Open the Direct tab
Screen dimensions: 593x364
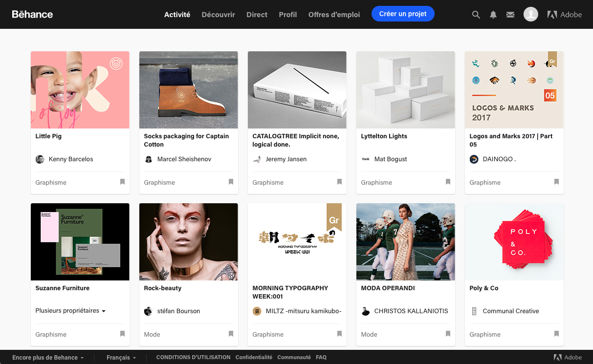click(x=257, y=15)
